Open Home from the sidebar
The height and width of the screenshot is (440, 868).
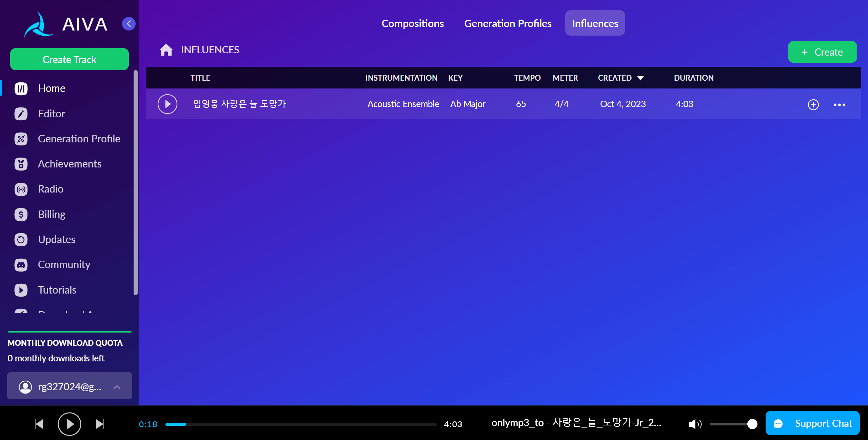(x=52, y=88)
